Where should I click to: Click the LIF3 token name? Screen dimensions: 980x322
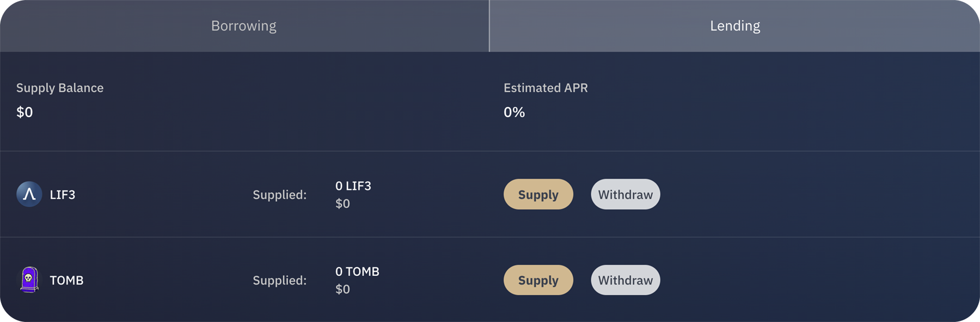point(63,195)
